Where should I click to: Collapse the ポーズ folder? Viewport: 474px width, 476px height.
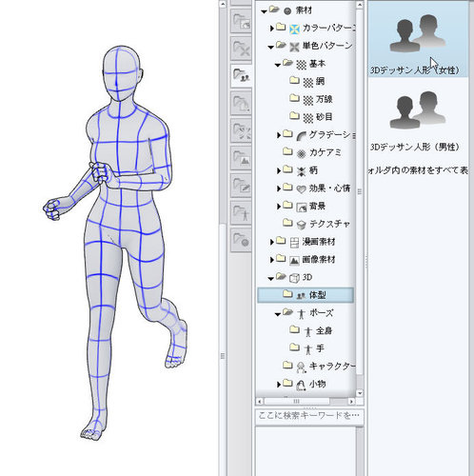[278, 314]
